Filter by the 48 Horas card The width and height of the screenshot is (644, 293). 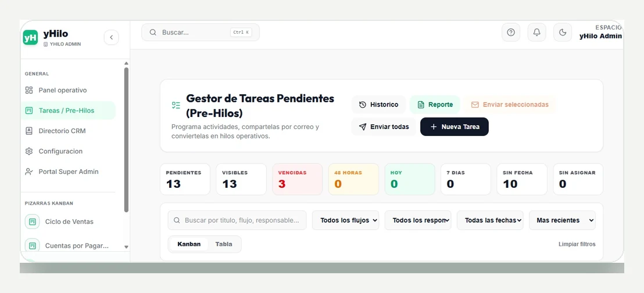click(353, 179)
